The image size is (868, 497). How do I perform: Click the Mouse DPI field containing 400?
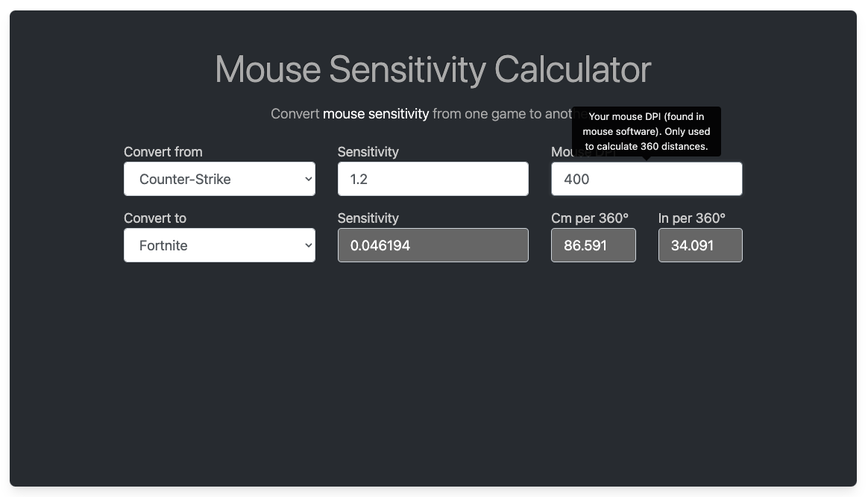click(x=646, y=179)
